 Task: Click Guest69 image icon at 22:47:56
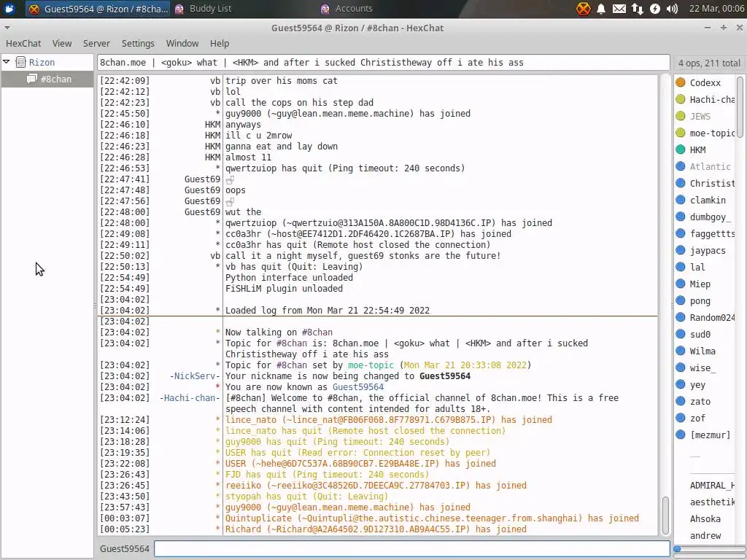coord(230,202)
